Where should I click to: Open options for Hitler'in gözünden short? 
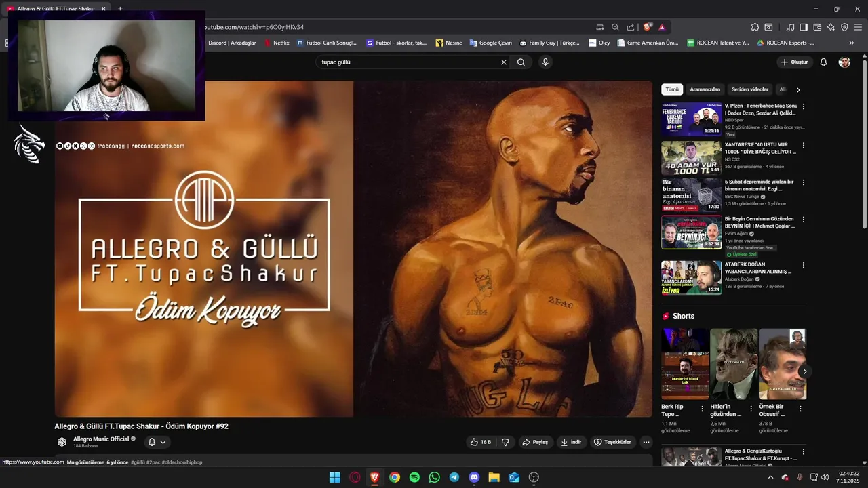point(751,409)
